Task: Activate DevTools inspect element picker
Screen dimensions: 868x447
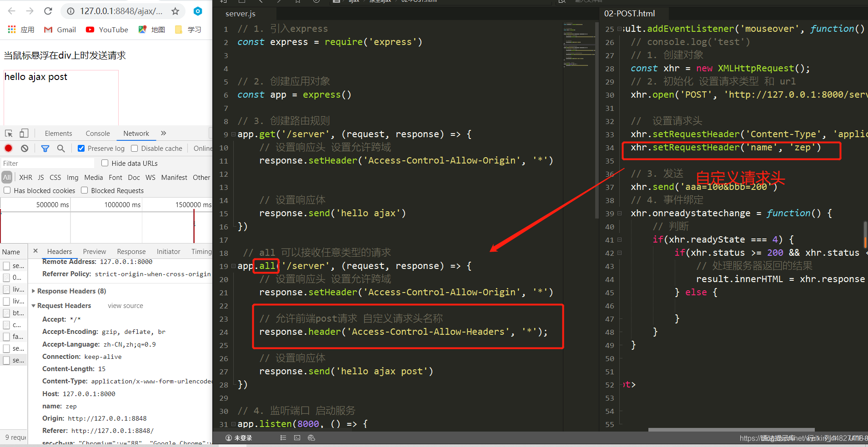Action: 9,133
